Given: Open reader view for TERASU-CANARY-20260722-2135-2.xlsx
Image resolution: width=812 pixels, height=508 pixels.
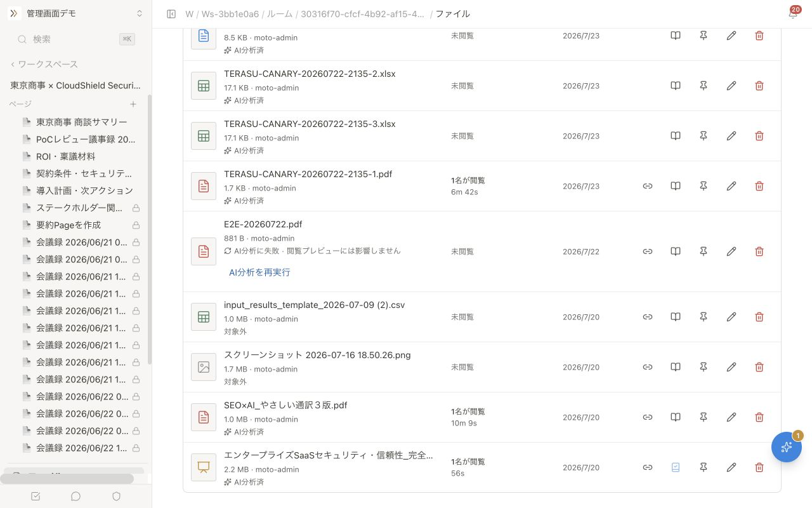Looking at the screenshot, I should pos(676,86).
